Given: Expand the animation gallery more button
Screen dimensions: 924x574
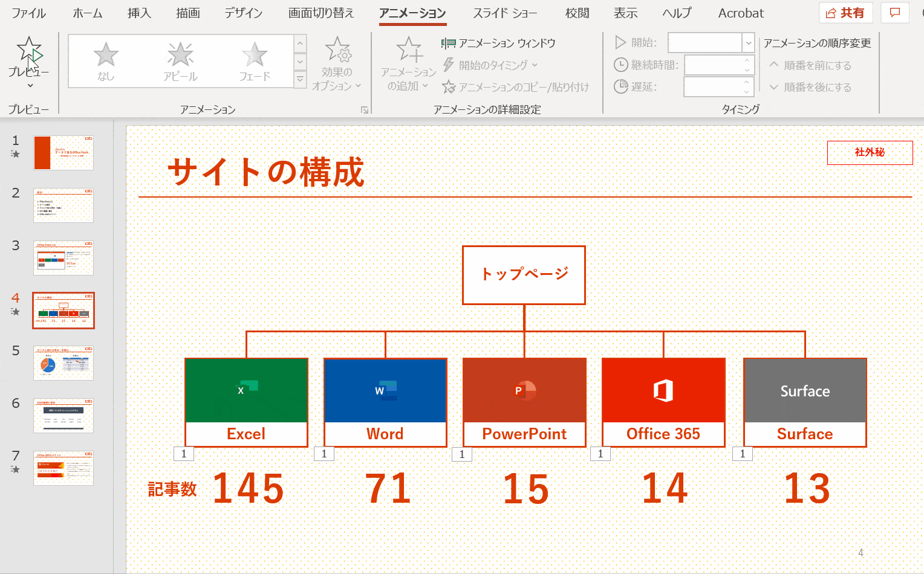Looking at the screenshot, I should pos(300,79).
